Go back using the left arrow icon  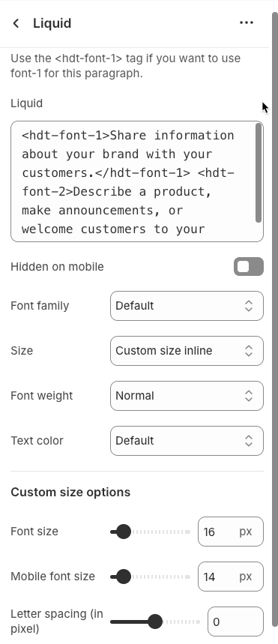click(x=16, y=23)
